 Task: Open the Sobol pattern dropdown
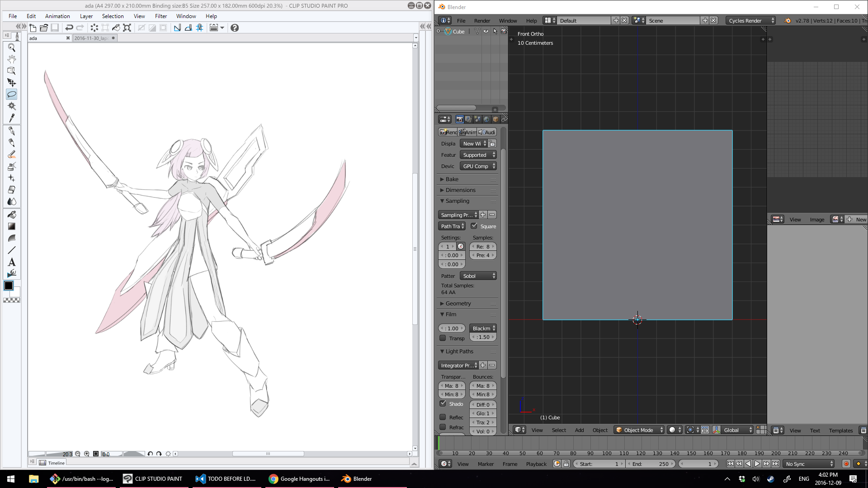[x=478, y=276]
